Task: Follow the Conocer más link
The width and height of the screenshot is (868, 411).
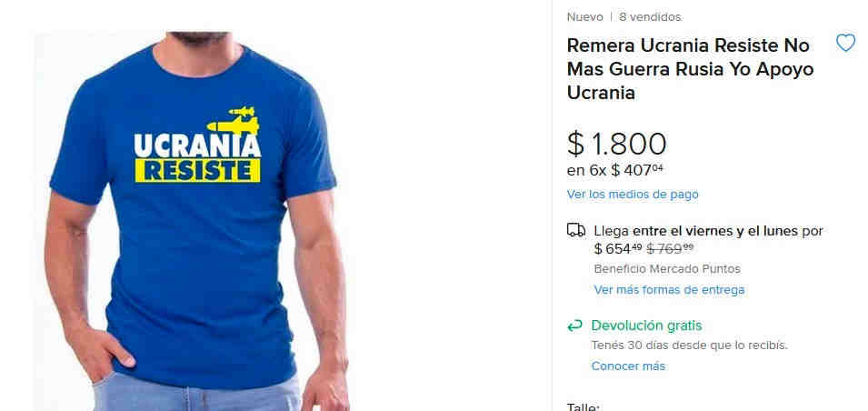Action: 628,366
